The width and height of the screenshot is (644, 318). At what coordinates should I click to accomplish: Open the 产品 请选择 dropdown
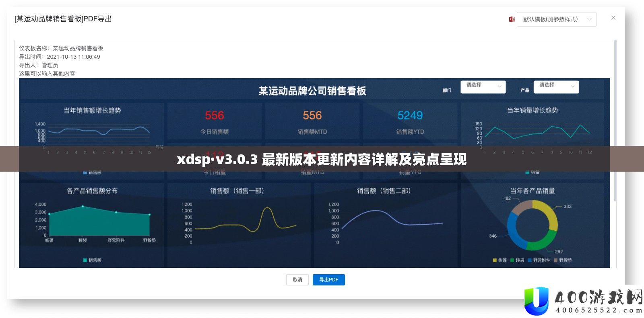coord(556,86)
